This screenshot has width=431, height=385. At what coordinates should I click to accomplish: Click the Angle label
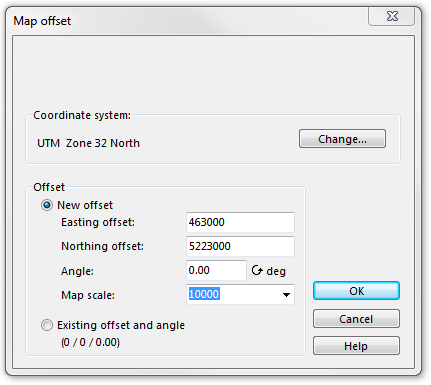77,271
